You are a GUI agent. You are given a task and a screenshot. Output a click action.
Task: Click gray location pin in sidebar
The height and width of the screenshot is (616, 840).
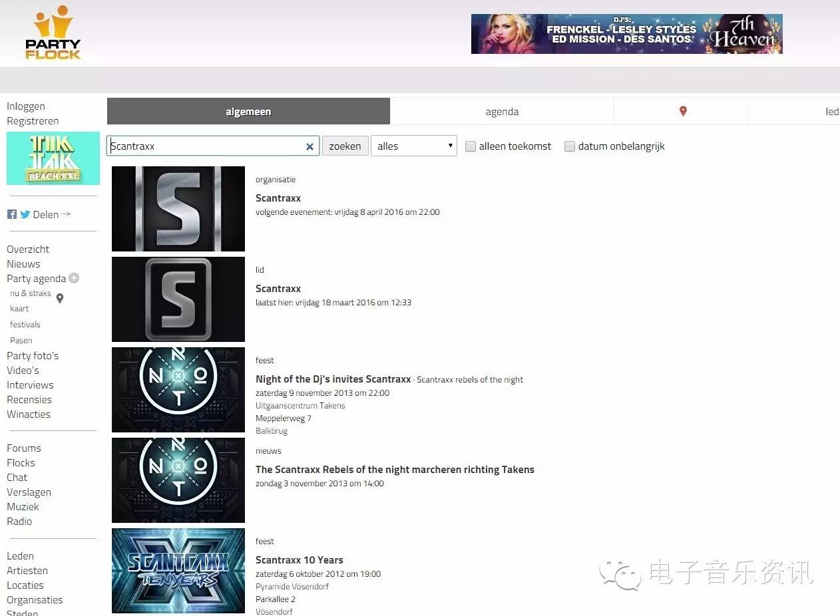point(60,299)
